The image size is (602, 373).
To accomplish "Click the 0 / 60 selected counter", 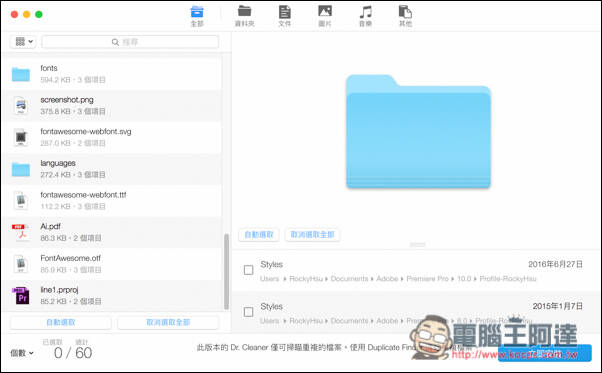I will click(73, 353).
